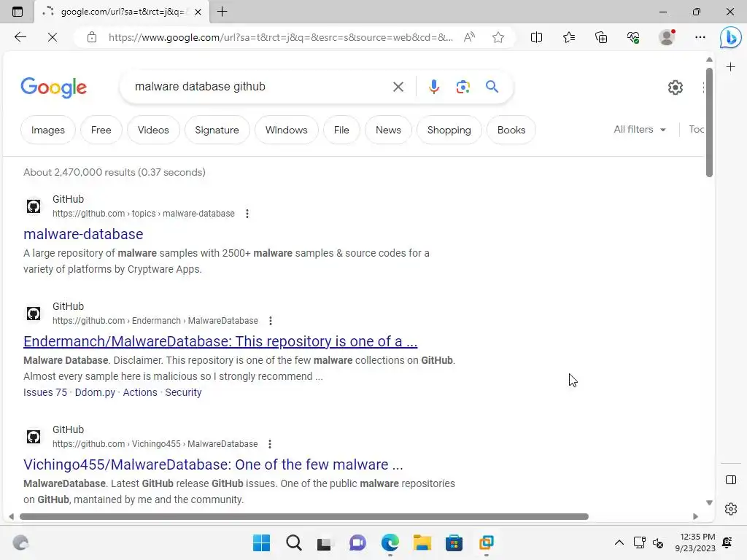Screen dimensions: 747x560
Task: Open Chat app from taskbar
Action: tap(357, 542)
